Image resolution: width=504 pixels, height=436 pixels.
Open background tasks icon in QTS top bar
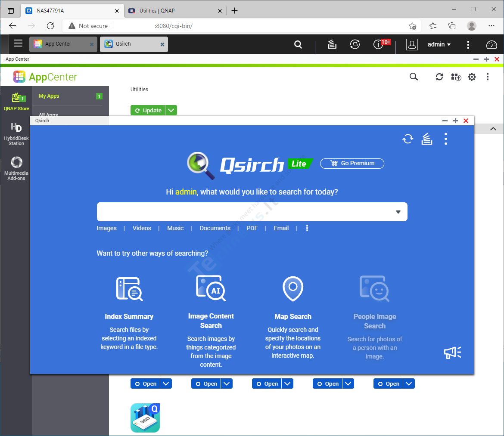tap(332, 44)
